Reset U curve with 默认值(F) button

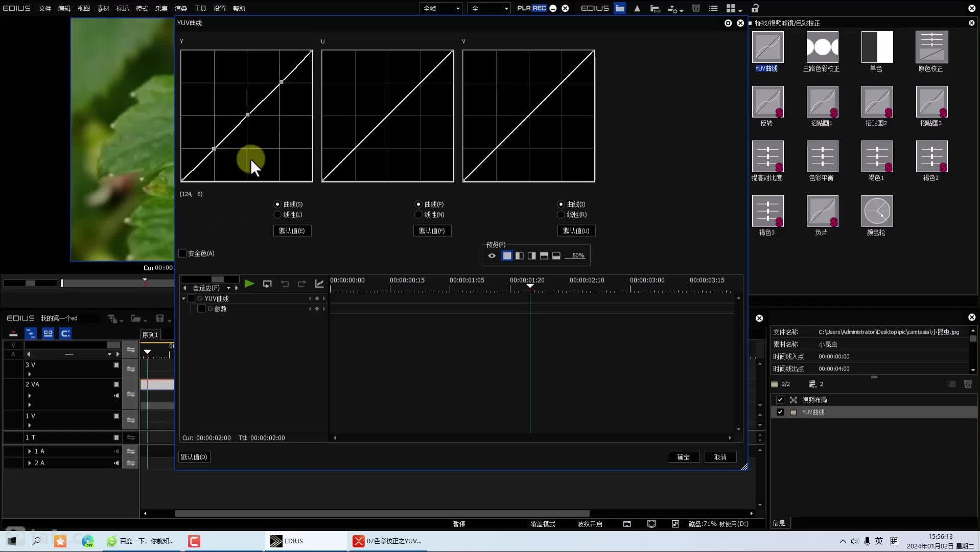[x=432, y=231]
